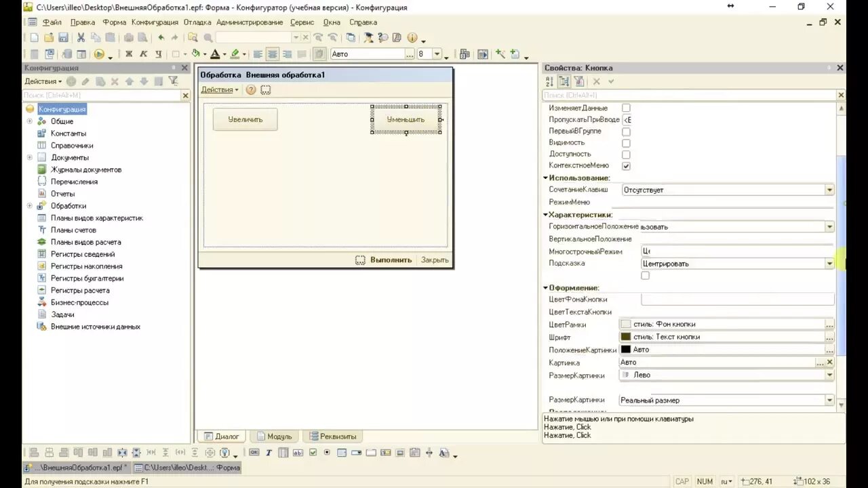Open the Правка menu
868x488 pixels.
(83, 22)
